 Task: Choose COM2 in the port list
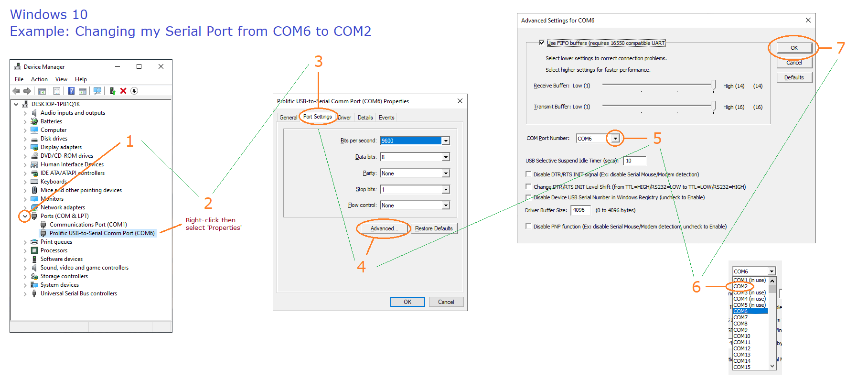pyautogui.click(x=741, y=286)
